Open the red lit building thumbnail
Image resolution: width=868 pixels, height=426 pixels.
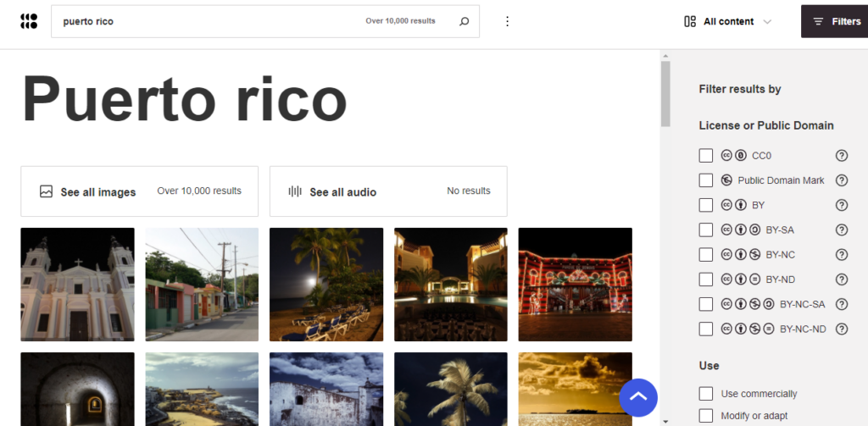point(576,285)
